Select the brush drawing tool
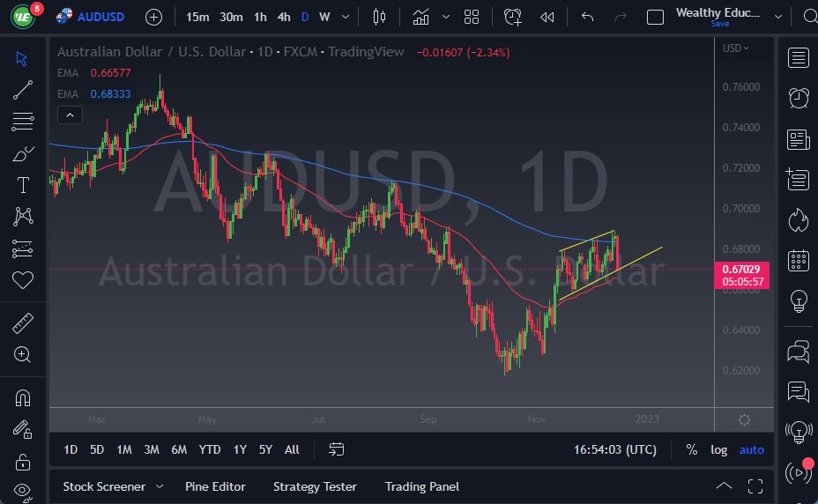The width and height of the screenshot is (818, 504). pos(22,153)
